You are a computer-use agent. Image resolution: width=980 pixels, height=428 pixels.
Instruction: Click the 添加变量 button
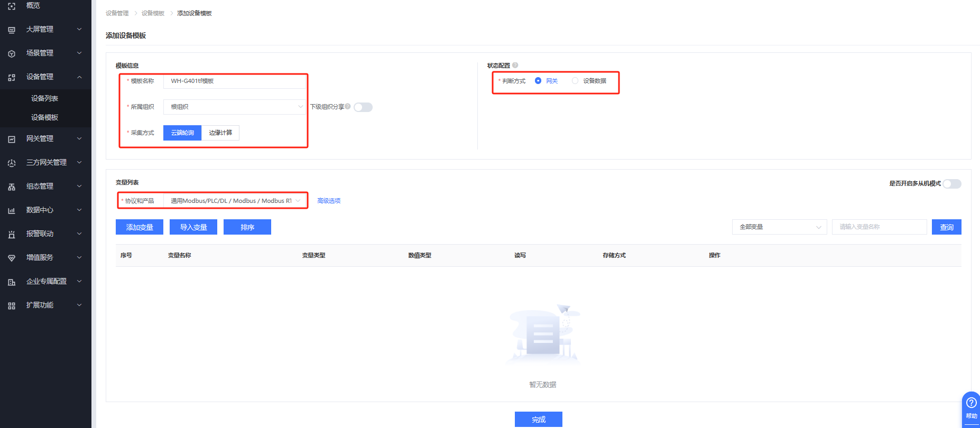[x=140, y=227]
